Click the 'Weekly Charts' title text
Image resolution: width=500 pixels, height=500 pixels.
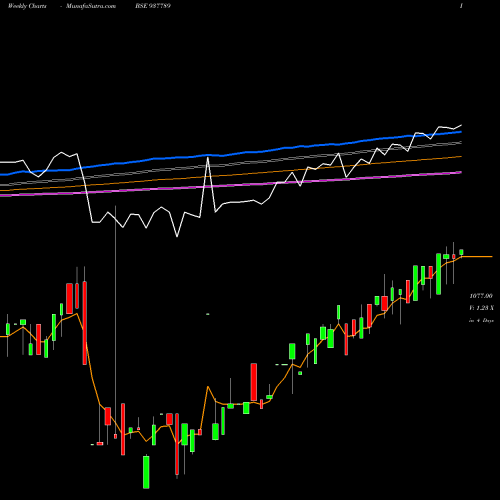click(27, 6)
